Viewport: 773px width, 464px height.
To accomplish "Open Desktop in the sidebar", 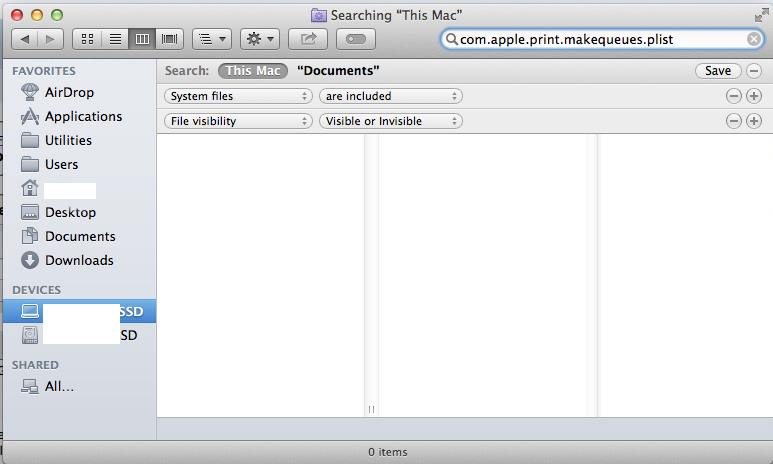I will [x=58, y=213].
